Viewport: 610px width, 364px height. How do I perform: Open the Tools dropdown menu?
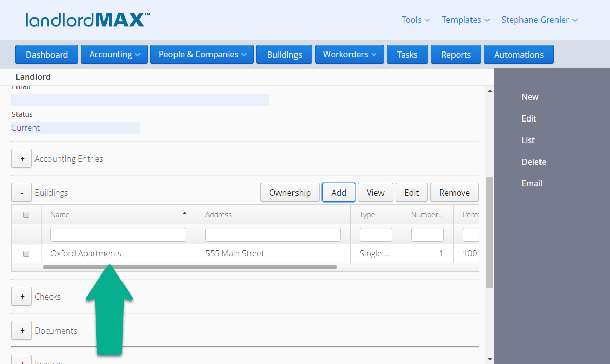pyautogui.click(x=415, y=20)
